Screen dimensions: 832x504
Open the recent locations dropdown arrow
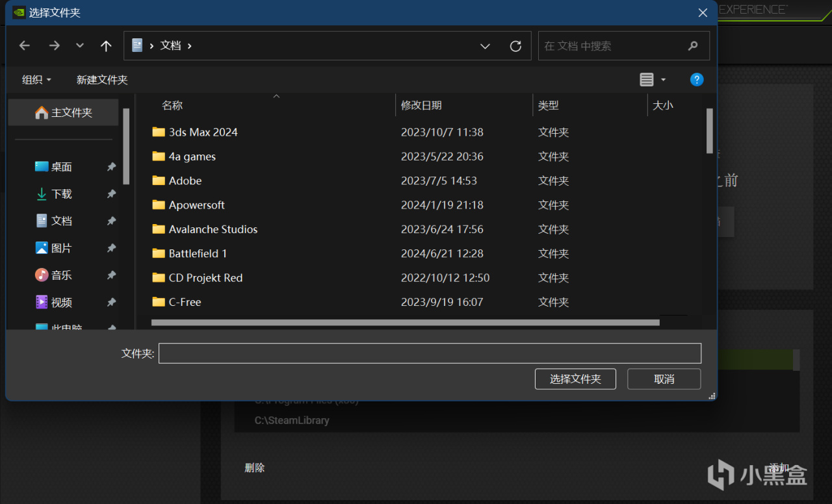[x=80, y=45]
